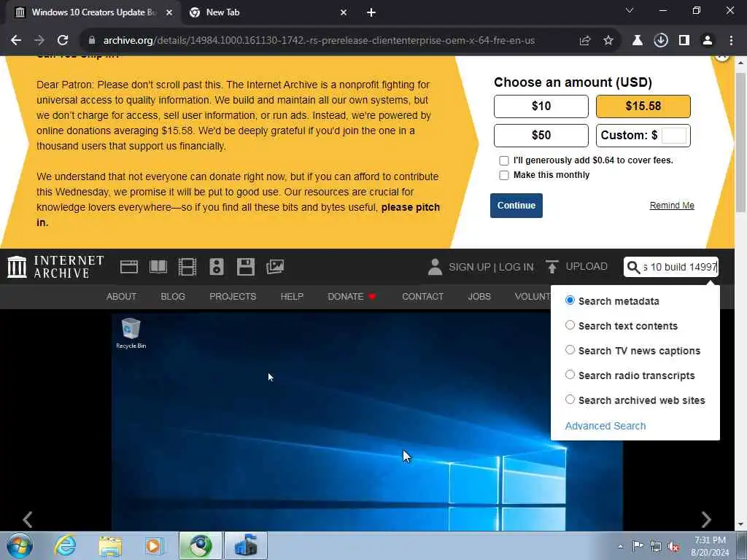
Task: Check 'generously add $0.64 to cover fees'
Action: tap(503, 160)
